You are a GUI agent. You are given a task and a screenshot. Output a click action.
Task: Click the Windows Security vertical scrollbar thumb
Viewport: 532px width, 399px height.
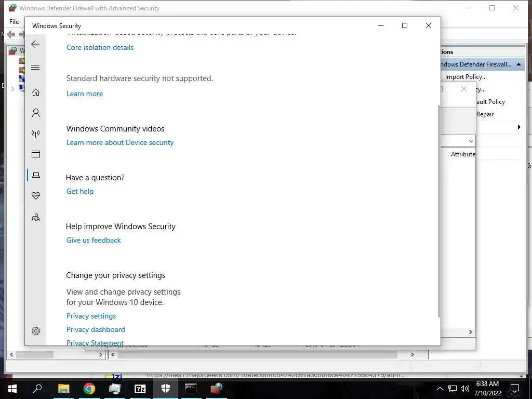439,211
